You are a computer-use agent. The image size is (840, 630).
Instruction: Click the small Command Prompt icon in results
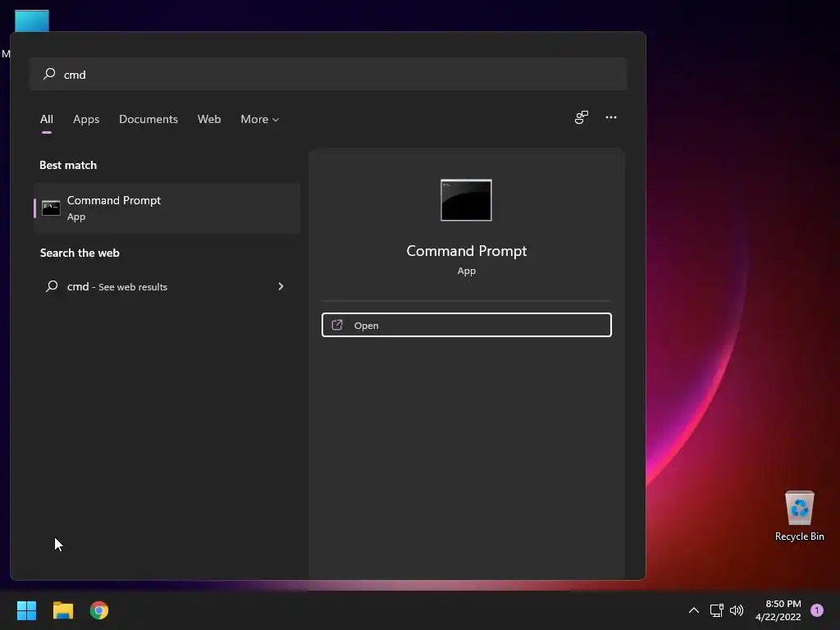(51, 208)
